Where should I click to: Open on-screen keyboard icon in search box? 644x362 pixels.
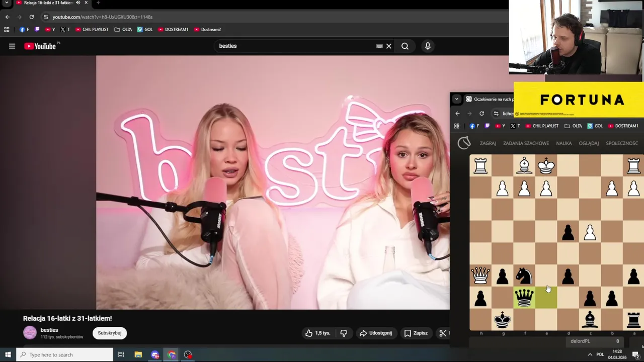[x=379, y=46]
